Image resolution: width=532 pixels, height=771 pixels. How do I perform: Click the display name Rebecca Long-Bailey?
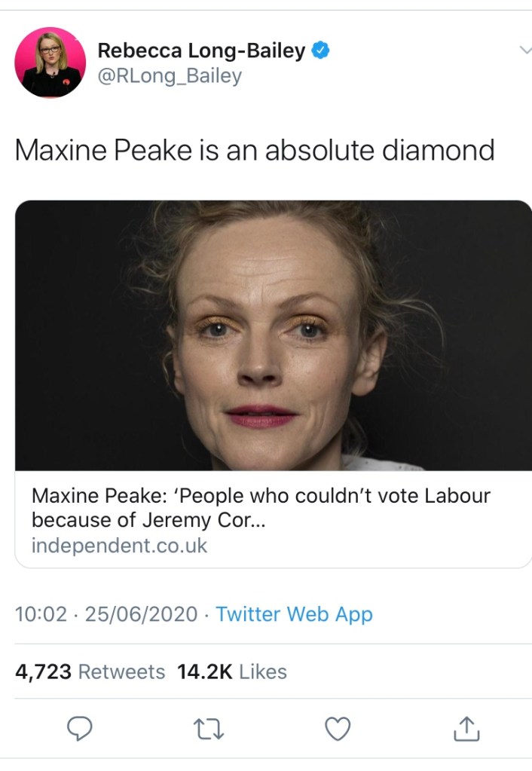click(x=201, y=51)
